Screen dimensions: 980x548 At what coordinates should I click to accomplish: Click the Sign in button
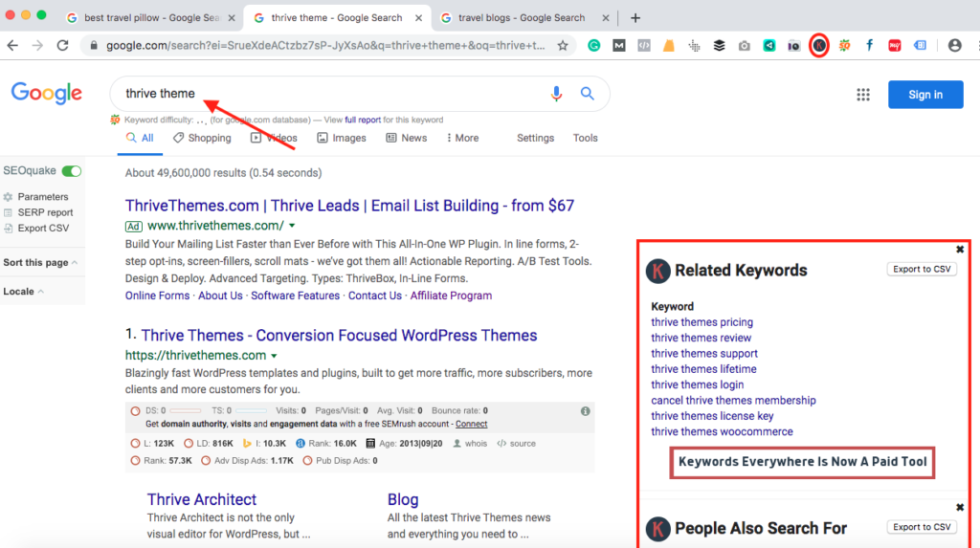(925, 95)
